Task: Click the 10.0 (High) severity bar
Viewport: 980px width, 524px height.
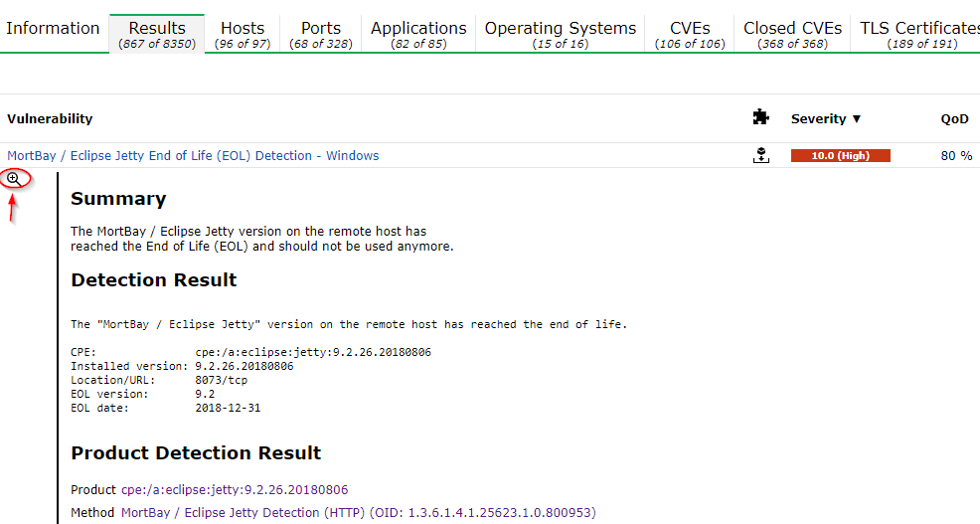Action: (x=840, y=156)
